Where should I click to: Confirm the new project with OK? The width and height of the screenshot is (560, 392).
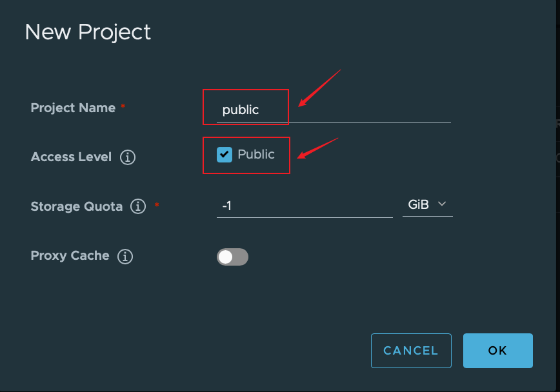pos(497,351)
